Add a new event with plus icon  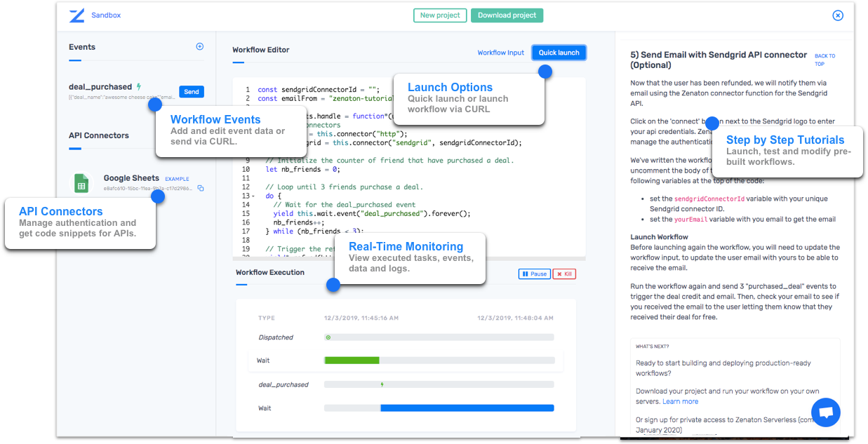coord(199,47)
